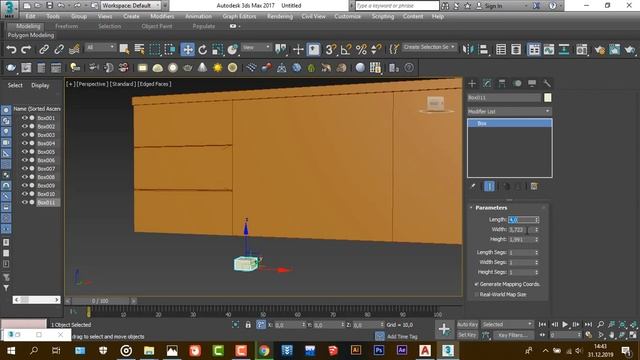Create a cone from the primitives toolbar
This screenshot has width=640, height=360.
coord(202,68)
